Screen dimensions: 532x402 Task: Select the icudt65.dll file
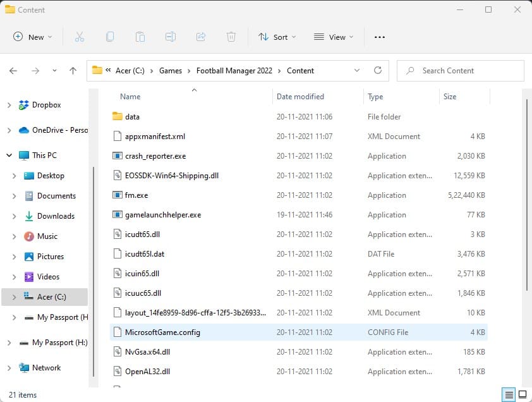coord(299,234)
